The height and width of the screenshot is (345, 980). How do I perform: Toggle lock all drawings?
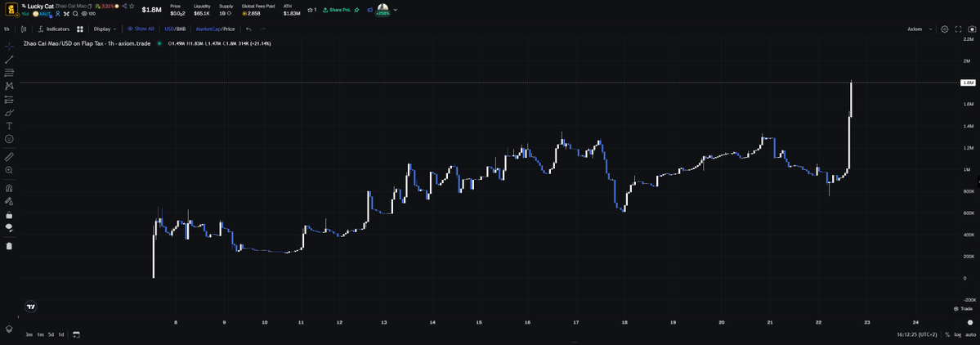tap(9, 215)
